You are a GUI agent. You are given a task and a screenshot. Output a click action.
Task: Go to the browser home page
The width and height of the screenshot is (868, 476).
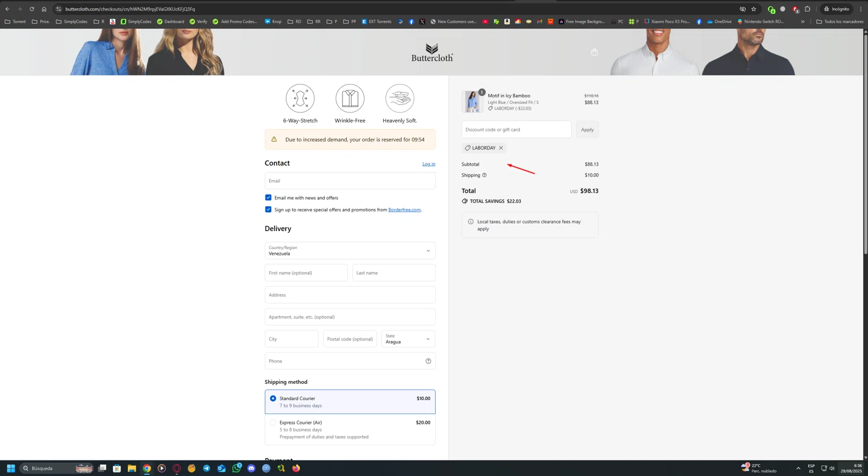(44, 9)
